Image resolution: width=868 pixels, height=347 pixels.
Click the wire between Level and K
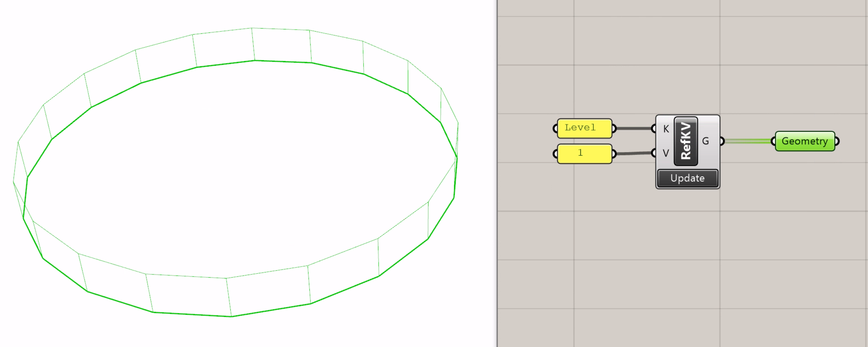(634, 129)
